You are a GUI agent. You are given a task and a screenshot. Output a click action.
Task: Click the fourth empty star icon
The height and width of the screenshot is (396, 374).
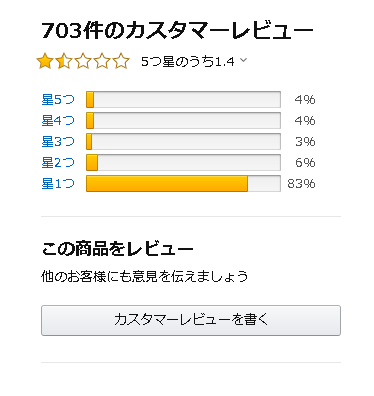(x=102, y=62)
